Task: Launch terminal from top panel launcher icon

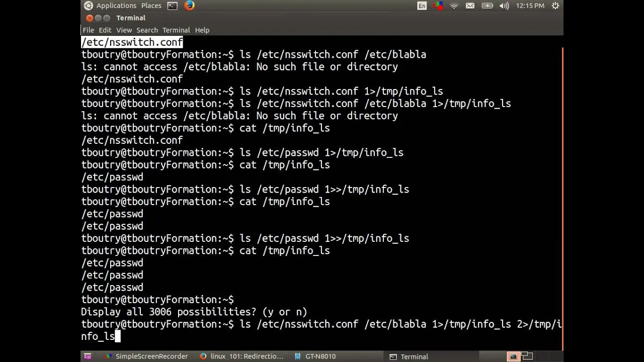Action: [x=173, y=6]
